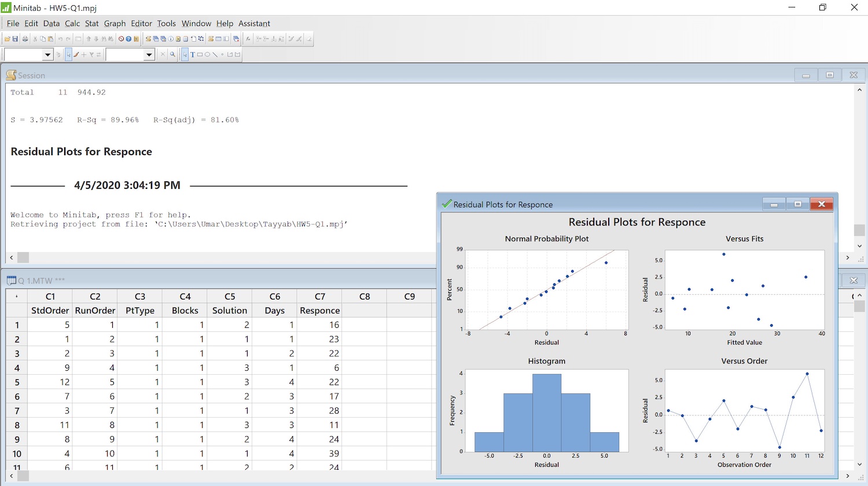
Task: Expand the second toolbar combo box dropdown
Action: [149, 54]
